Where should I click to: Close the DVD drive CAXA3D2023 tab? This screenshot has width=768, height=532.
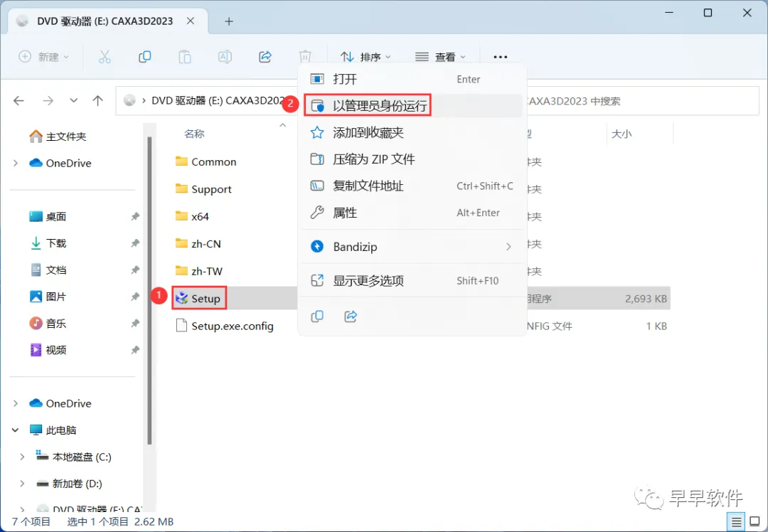(191, 21)
